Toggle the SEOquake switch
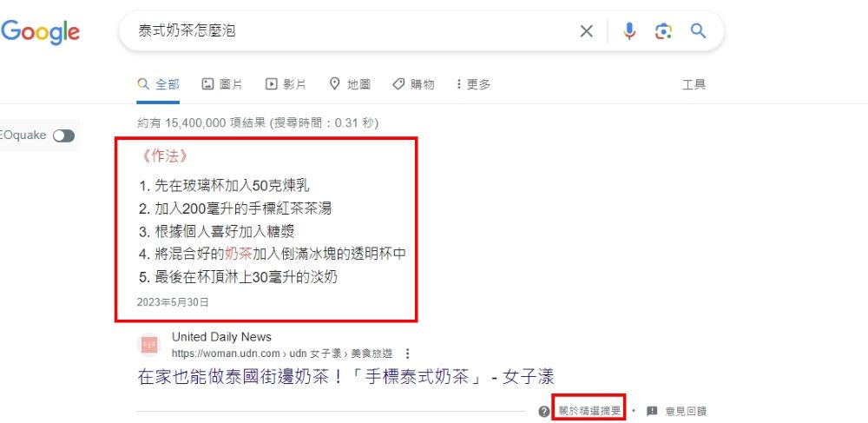Screen dimensions: 868x423 tap(63, 135)
